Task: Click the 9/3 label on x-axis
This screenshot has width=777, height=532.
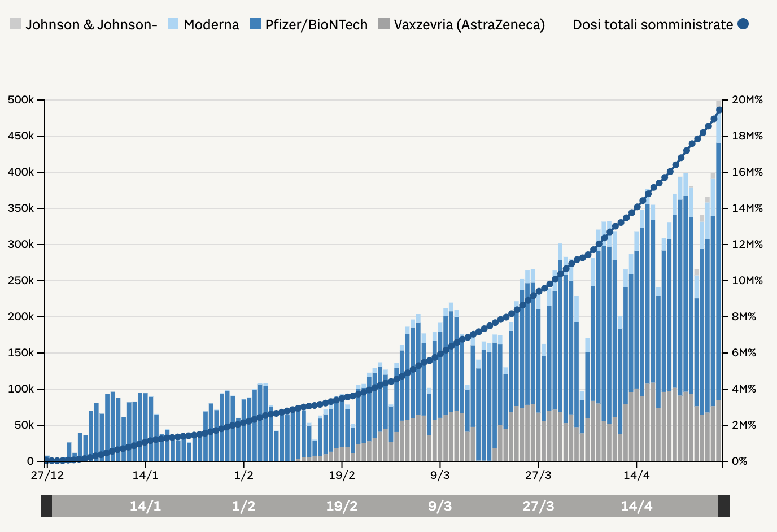Action: [440, 475]
